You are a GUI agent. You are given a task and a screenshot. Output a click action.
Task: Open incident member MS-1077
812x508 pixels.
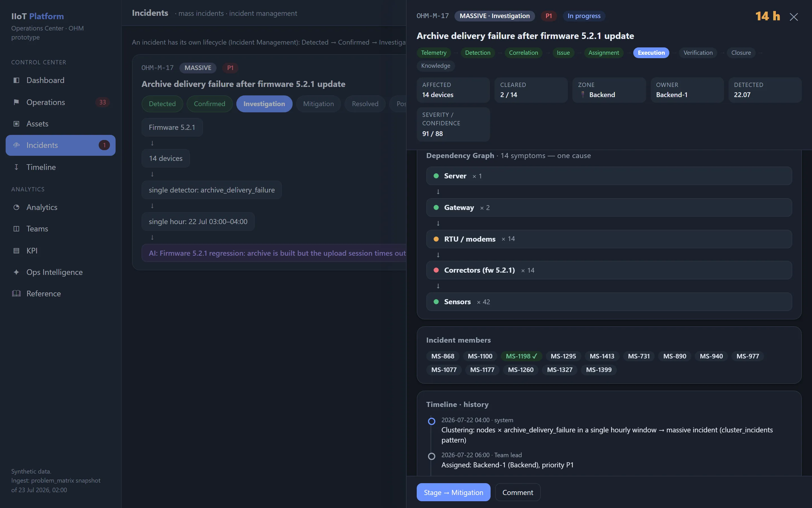click(444, 370)
